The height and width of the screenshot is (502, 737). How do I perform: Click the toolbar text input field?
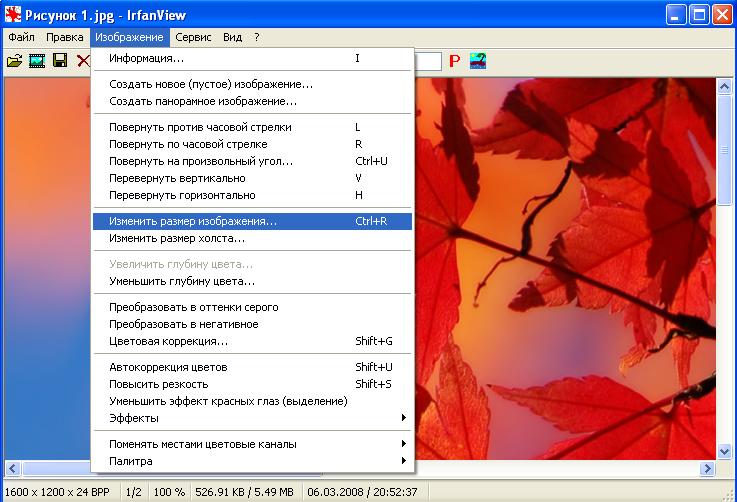point(427,61)
